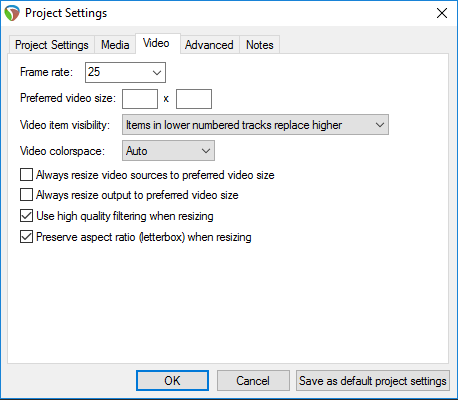Uncheck Preserve aspect ratio (letterbox) option
Viewport: 458px width, 400px height.
coord(26,237)
